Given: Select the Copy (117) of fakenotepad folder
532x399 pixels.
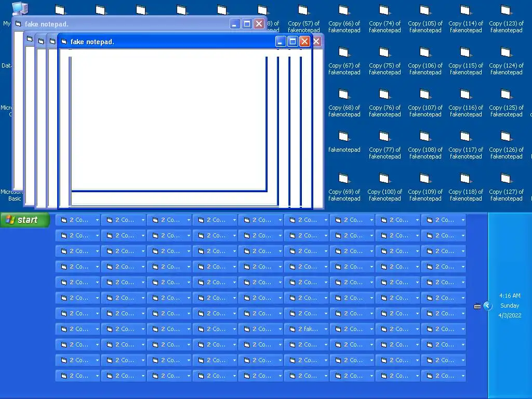Looking at the screenshot, I should point(465,145).
